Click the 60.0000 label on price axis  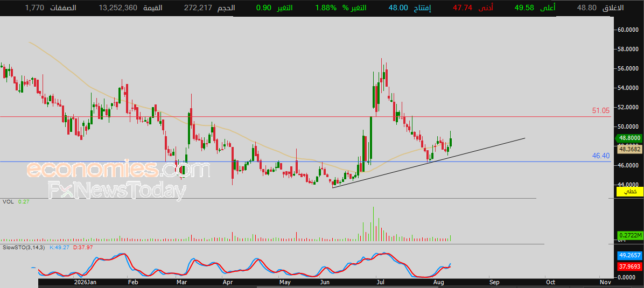[628, 30]
